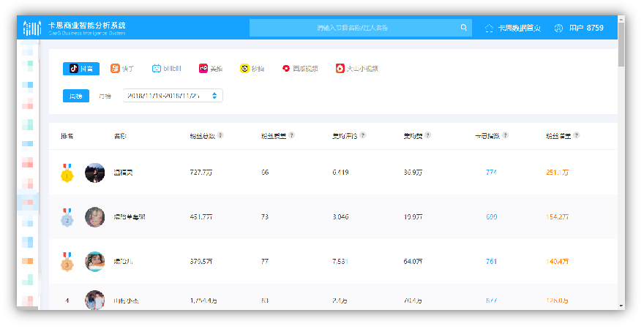The height and width of the screenshot is (329, 644).
Task: Click the magnifier search icon
Action: (464, 28)
